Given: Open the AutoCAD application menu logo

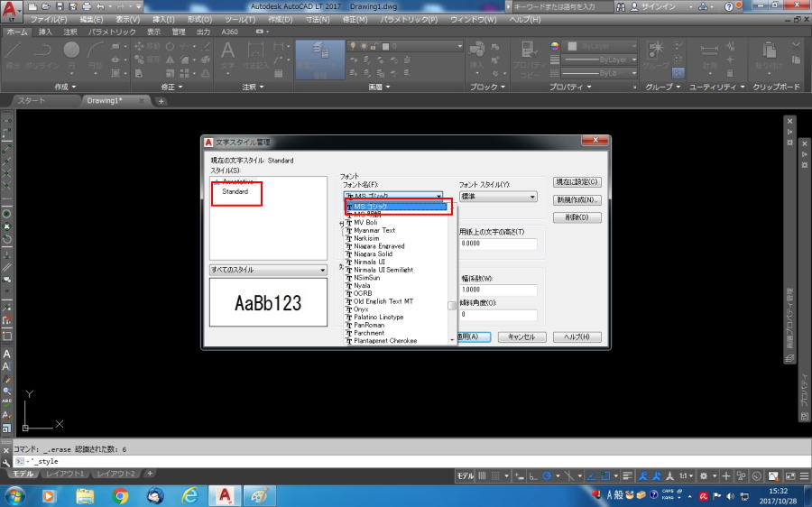Looking at the screenshot, I should pyautogui.click(x=12, y=10).
